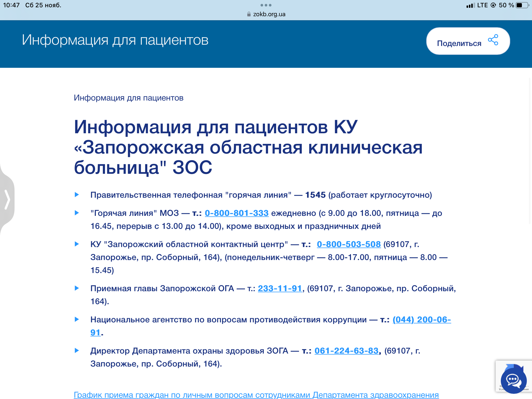The width and height of the screenshot is (532, 399).
Task: Click the phone number 233-11-91 link
Action: click(x=280, y=288)
